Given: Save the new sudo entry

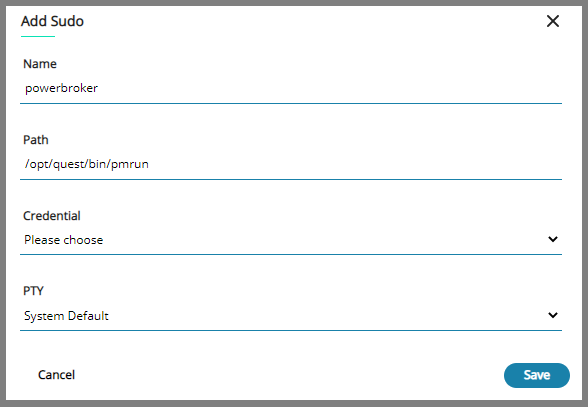Looking at the screenshot, I should [537, 375].
